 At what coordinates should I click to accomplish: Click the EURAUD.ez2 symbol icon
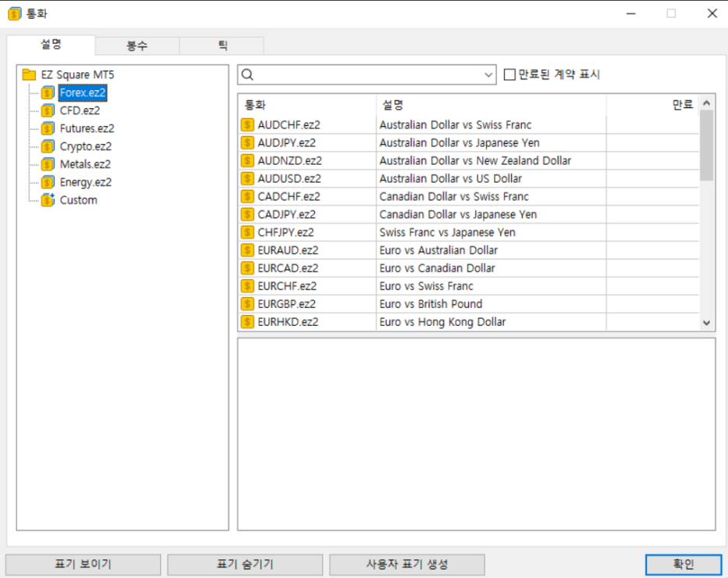click(247, 250)
